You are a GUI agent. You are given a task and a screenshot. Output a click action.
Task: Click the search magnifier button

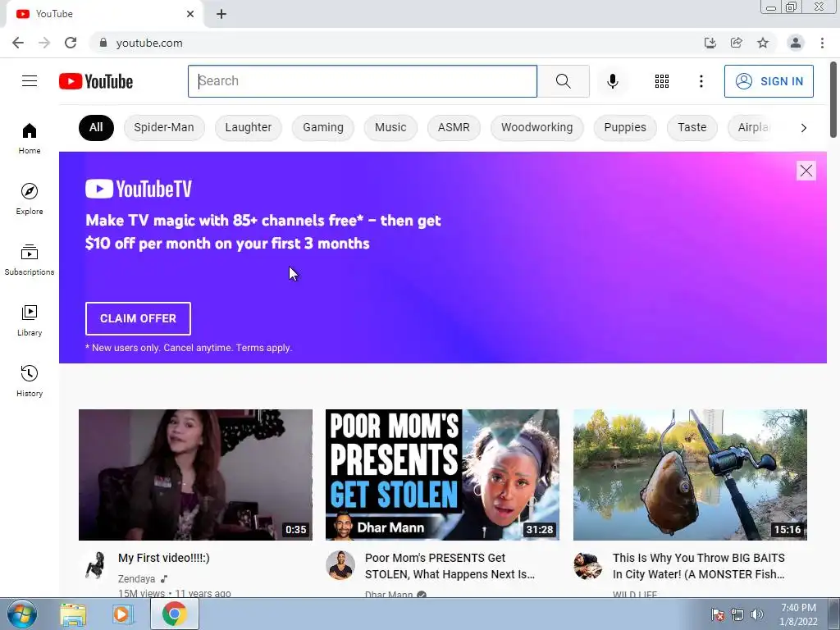tap(563, 81)
